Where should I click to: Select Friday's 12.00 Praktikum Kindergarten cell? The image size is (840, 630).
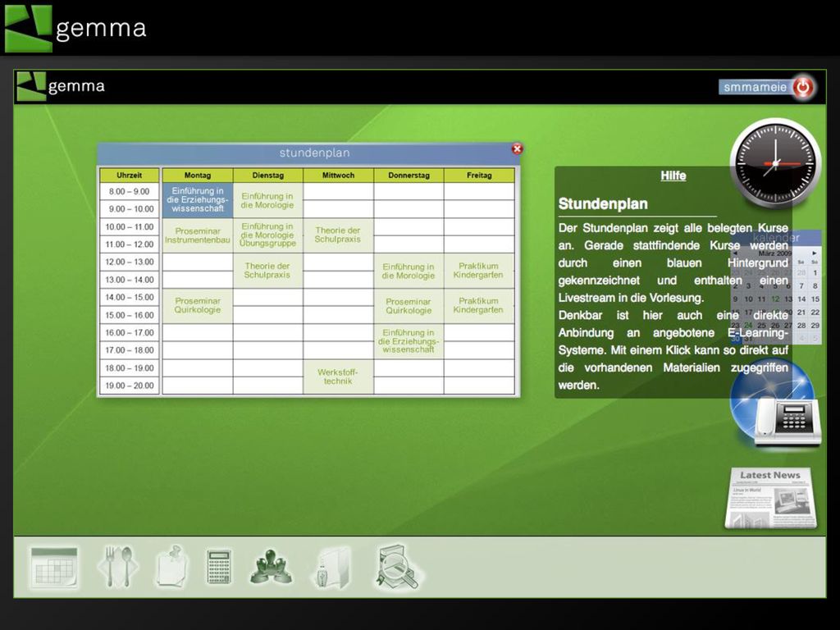coord(479,271)
